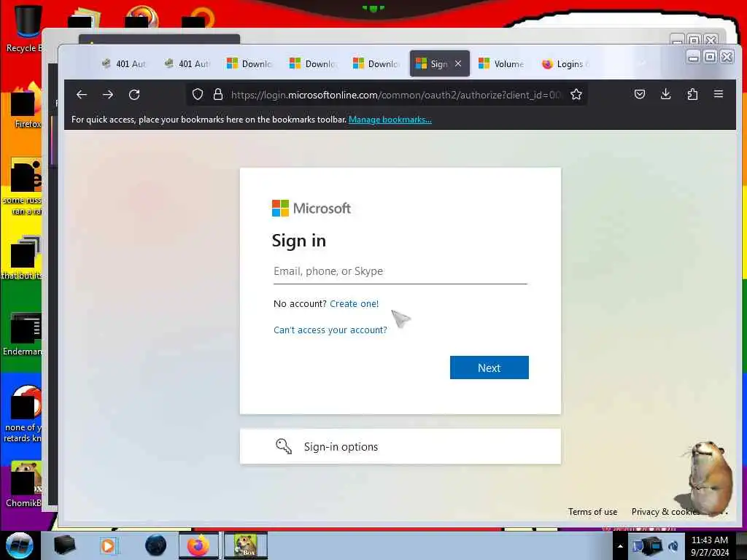Select the "that but its" desktop icon
The width and height of the screenshot is (747, 560).
click(23, 257)
